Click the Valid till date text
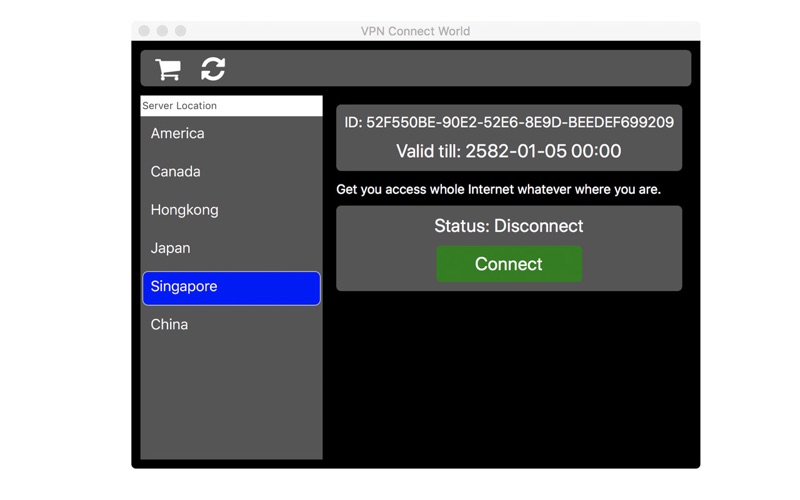 click(x=509, y=152)
